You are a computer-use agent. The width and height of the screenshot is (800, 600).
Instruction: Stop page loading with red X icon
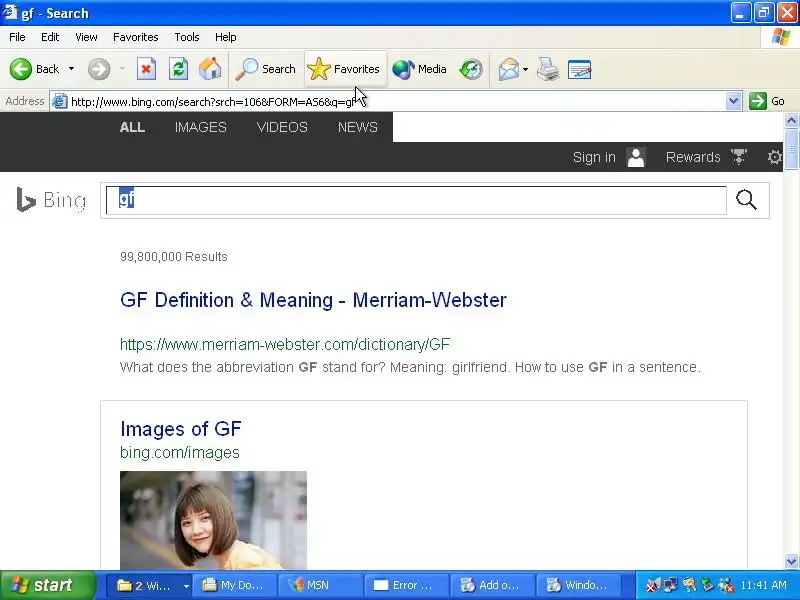[146, 69]
